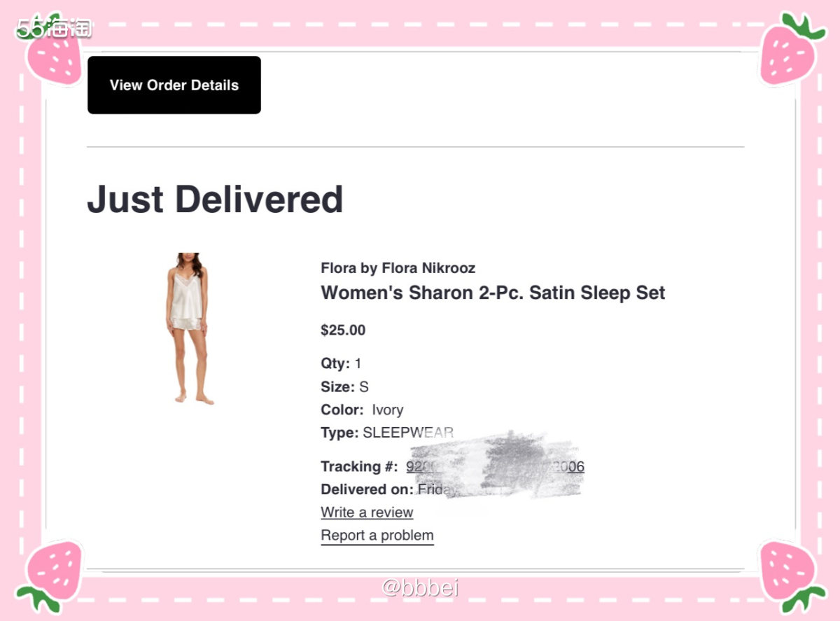This screenshot has height=621, width=840.
Task: Click the 55海淘 watermark logo
Action: pos(55,28)
